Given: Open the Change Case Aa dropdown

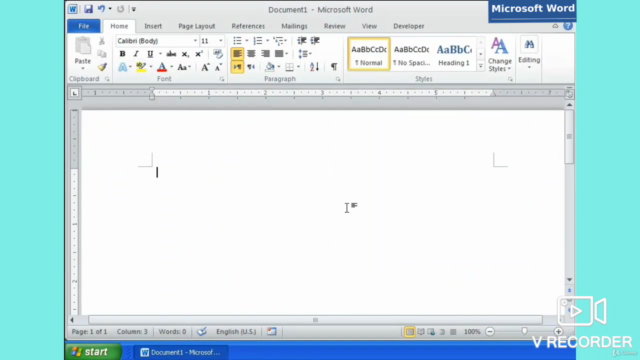Looking at the screenshot, I should click(184, 67).
